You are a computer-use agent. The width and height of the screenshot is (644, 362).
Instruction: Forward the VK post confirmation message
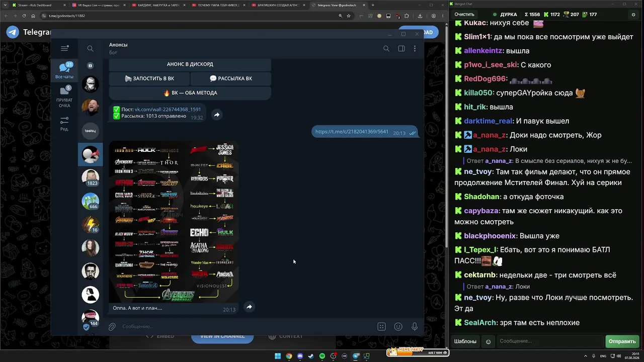pos(216,115)
